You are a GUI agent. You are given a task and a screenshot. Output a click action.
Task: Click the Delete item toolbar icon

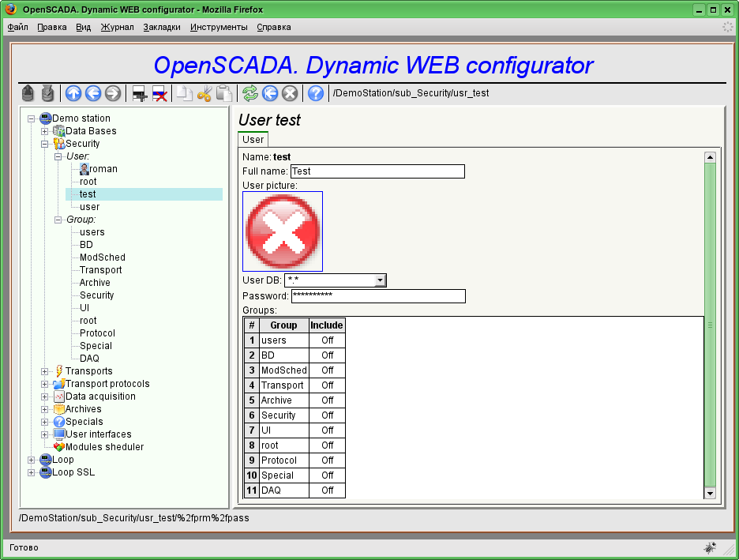coord(159,93)
